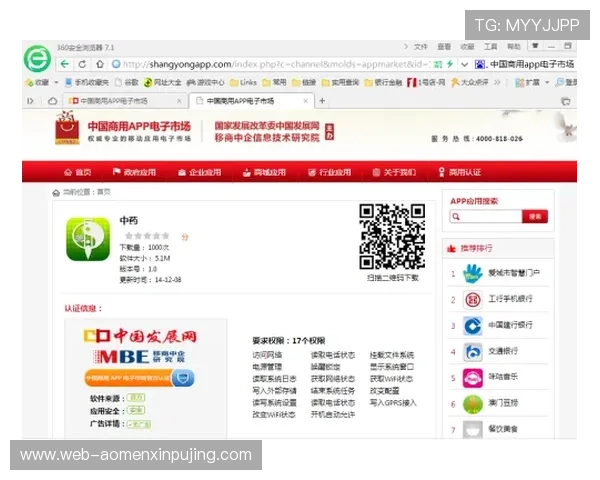Click the QR code for download
The width and height of the screenshot is (600, 480).
tap(392, 237)
